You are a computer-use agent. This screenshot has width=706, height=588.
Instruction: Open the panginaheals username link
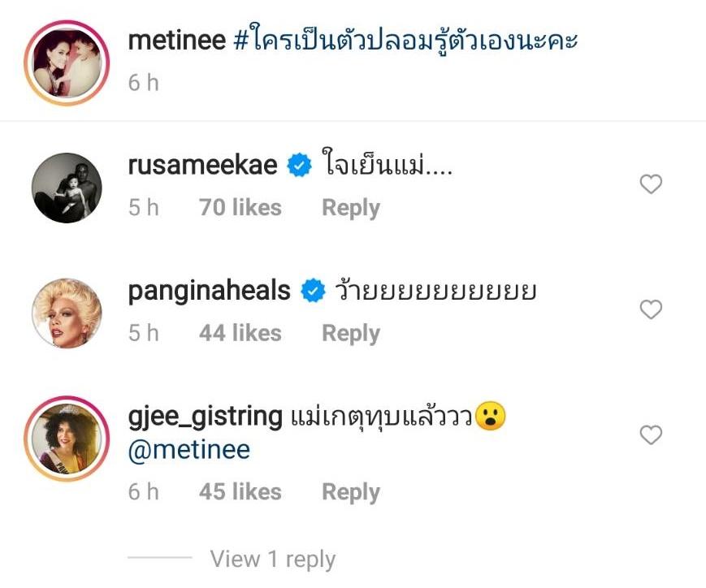pyautogui.click(x=209, y=291)
